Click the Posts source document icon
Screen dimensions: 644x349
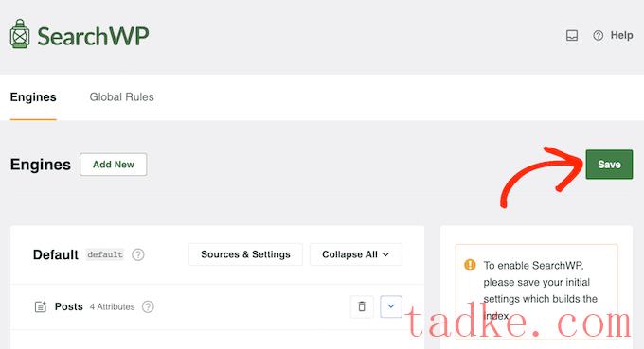[x=40, y=306]
